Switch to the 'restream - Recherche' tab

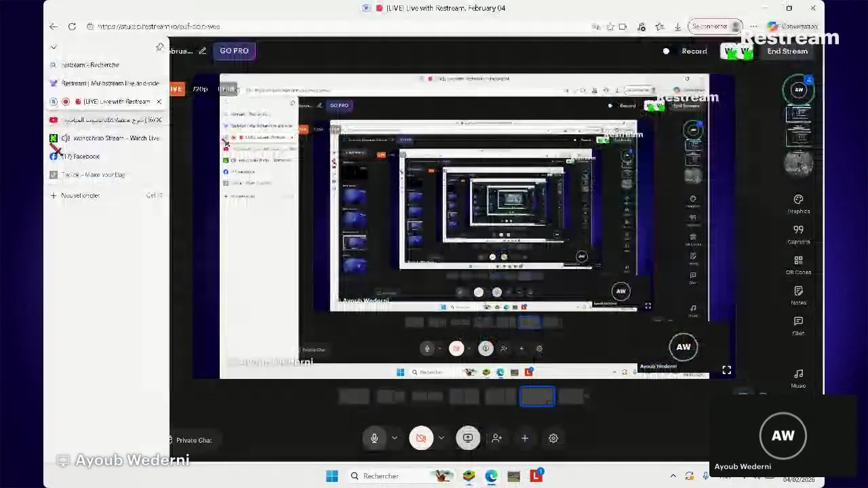point(107,65)
